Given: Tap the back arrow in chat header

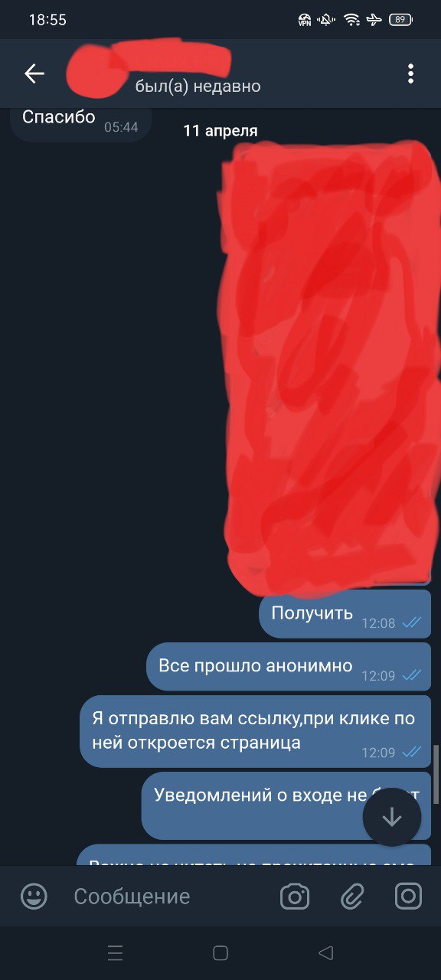Looking at the screenshot, I should pyautogui.click(x=34, y=73).
